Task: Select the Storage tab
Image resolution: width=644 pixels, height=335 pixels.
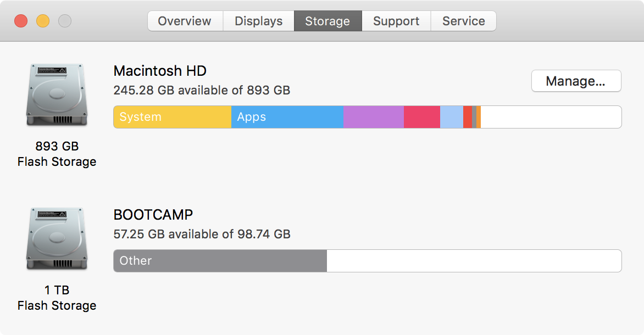Action: (x=327, y=21)
